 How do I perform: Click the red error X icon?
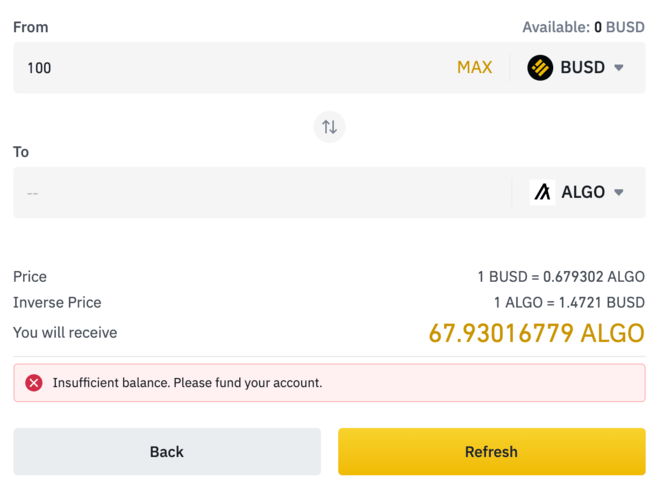tap(34, 383)
